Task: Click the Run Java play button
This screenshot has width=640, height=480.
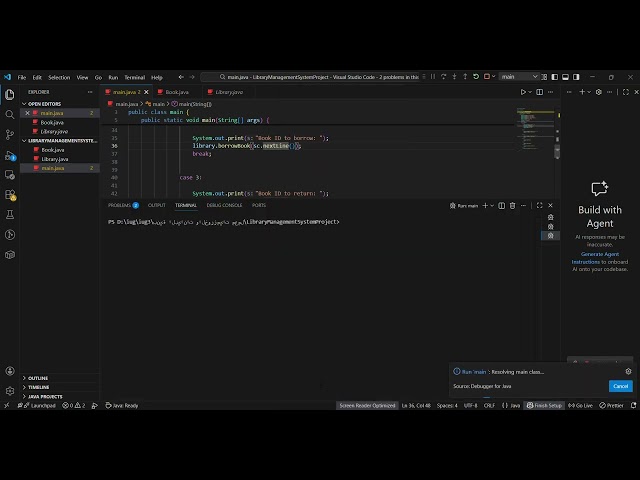Action: click(x=523, y=92)
